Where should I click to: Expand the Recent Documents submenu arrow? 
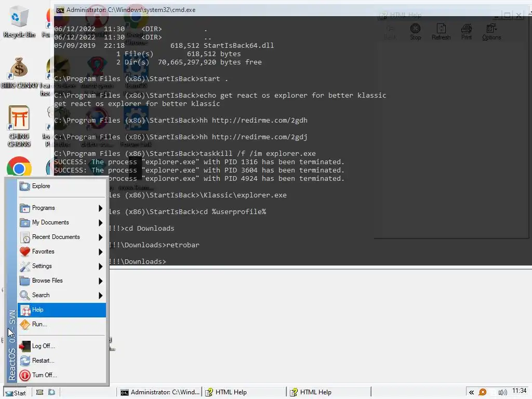(100, 237)
